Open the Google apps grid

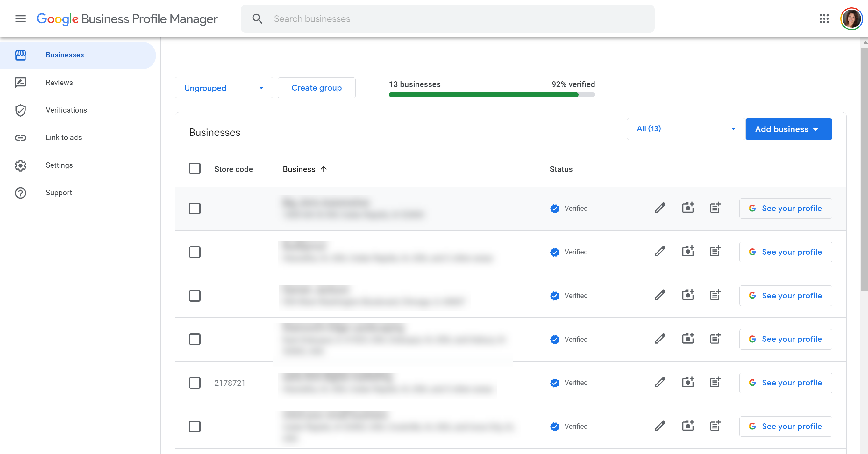pyautogui.click(x=824, y=18)
